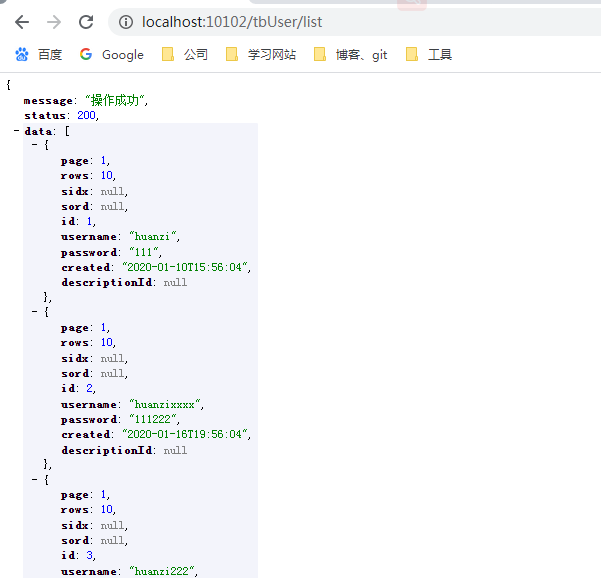
Task: Click the localhost:10102/tbUser/list address bar
Action: tap(232, 21)
